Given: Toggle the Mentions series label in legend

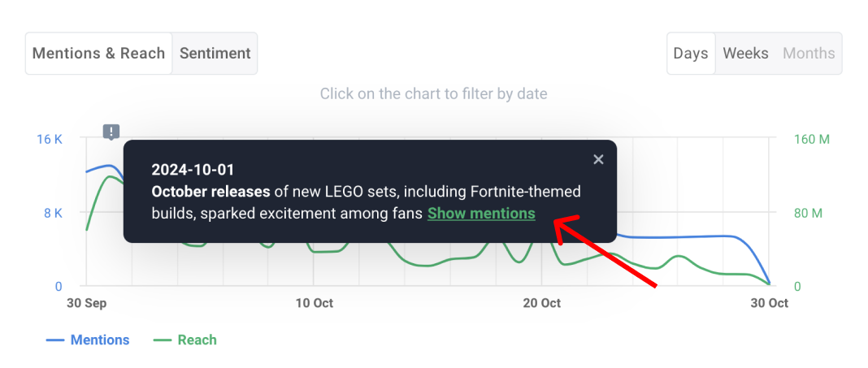Looking at the screenshot, I should coord(100,340).
